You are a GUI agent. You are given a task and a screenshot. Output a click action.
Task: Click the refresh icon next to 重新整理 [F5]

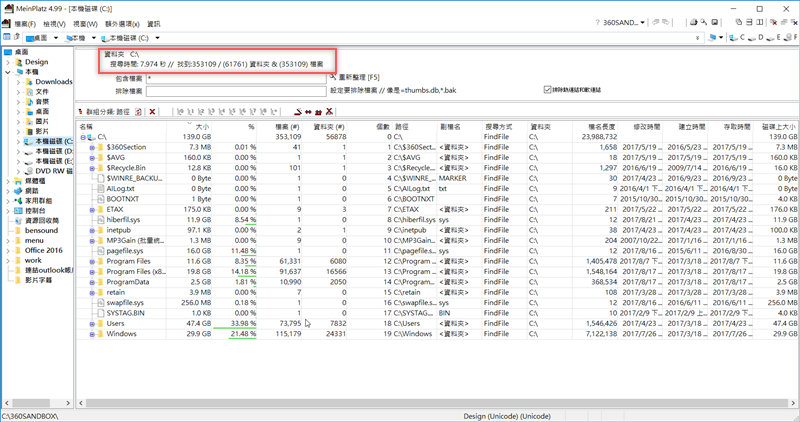tap(334, 76)
